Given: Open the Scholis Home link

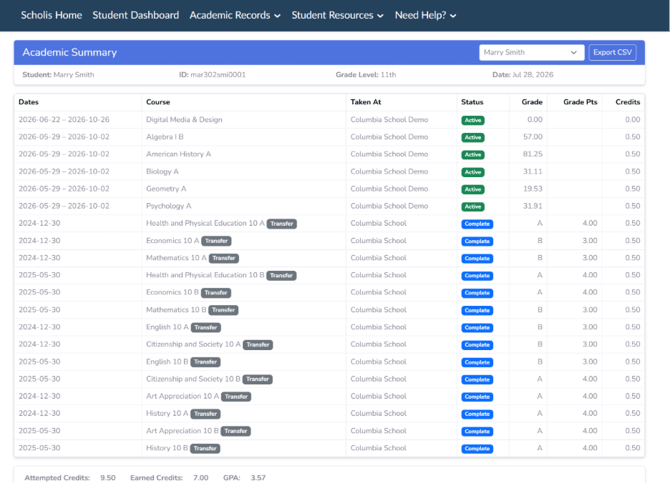Looking at the screenshot, I should pos(51,15).
